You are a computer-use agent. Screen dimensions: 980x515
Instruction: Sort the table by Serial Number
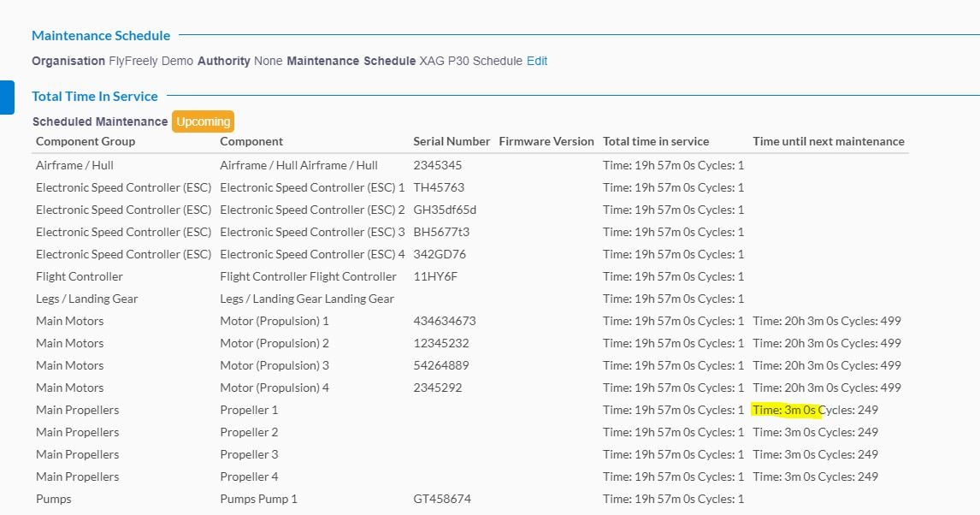[452, 141]
